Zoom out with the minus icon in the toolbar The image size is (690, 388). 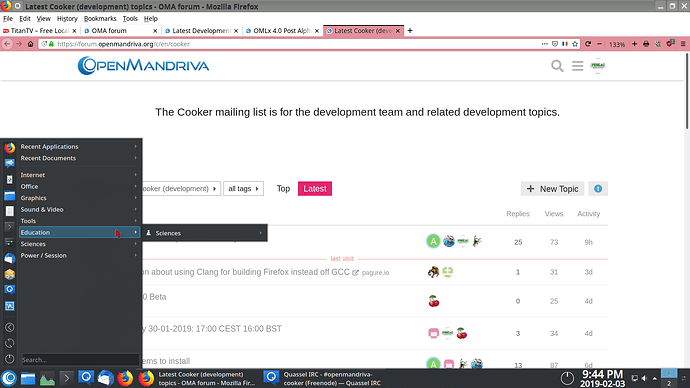(x=599, y=44)
